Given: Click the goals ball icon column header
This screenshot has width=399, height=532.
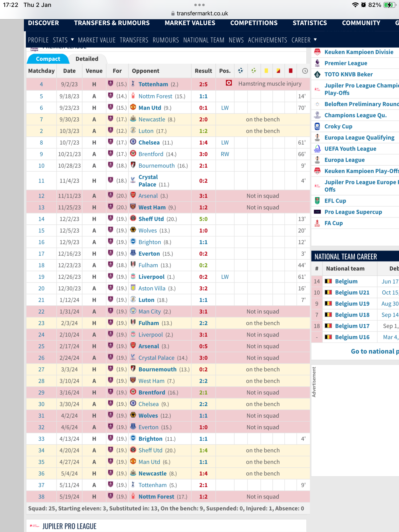Looking at the screenshot, I should [x=240, y=71].
